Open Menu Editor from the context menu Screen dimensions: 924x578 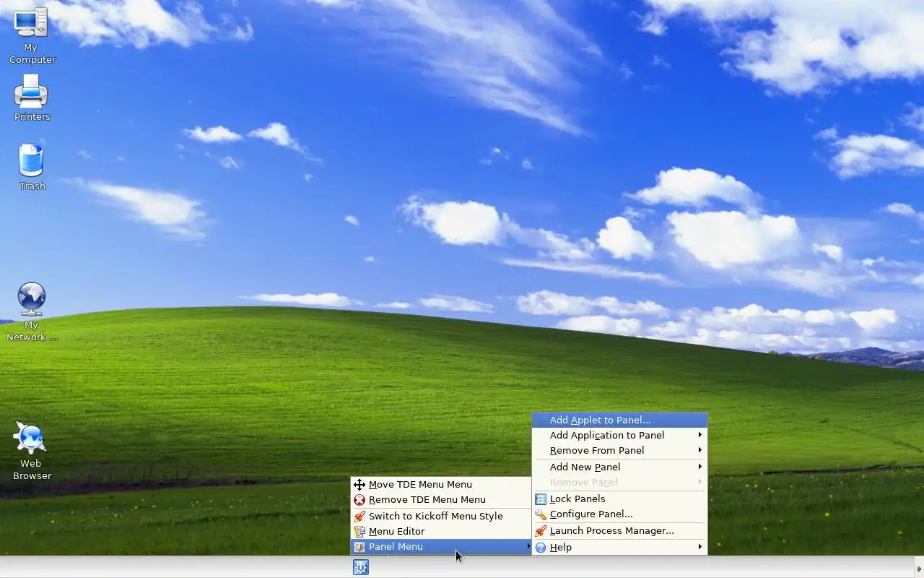click(440, 532)
